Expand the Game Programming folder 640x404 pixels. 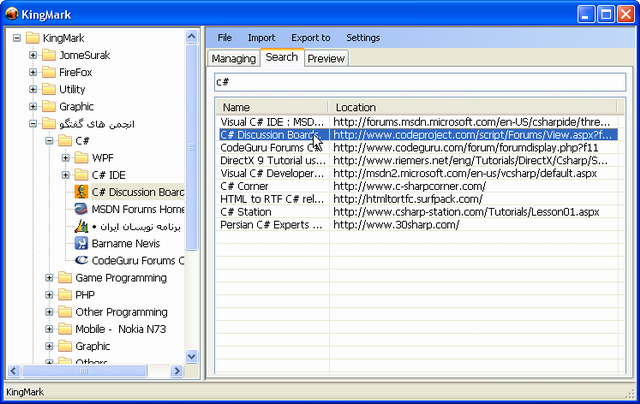(x=49, y=278)
